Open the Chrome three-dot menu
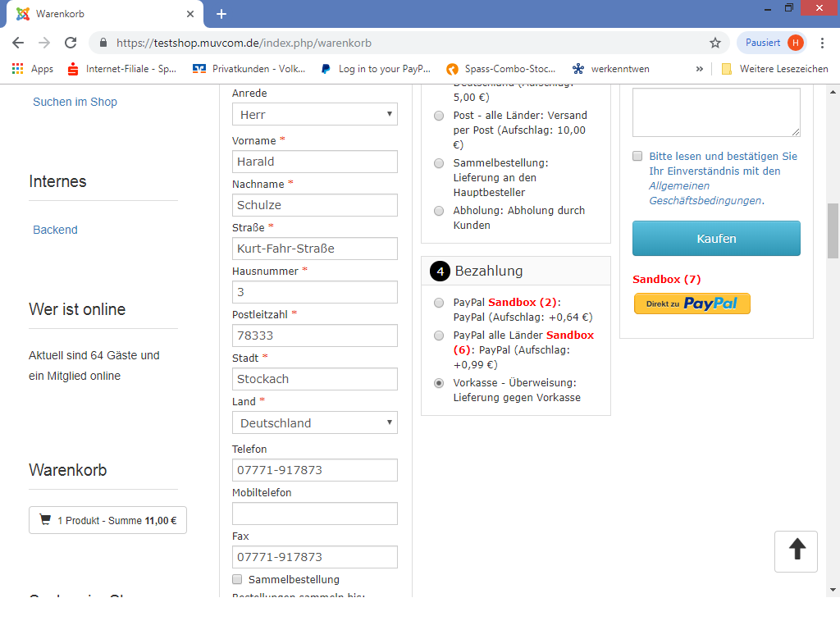 [822, 43]
